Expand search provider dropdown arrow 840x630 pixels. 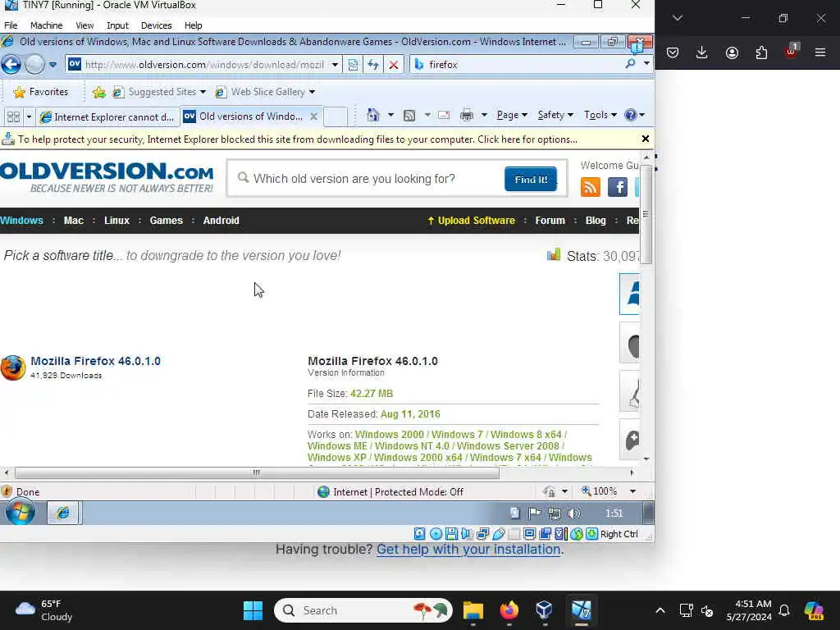646,64
